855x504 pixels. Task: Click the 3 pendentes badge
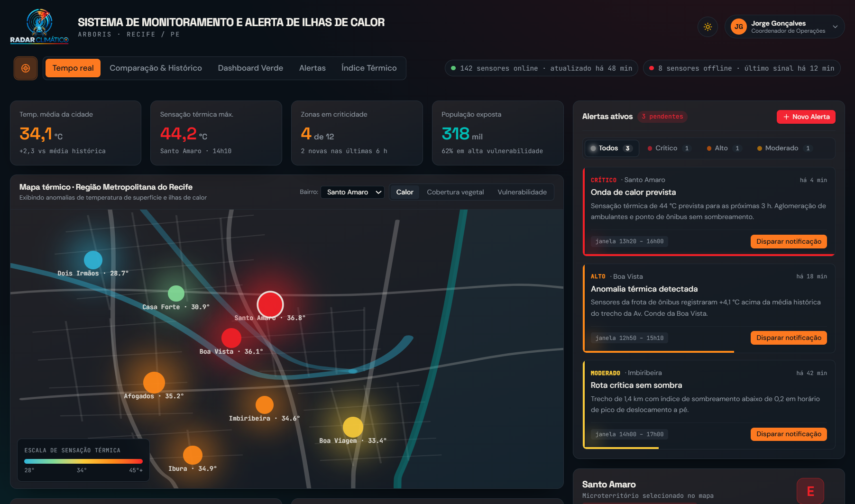coord(662,117)
